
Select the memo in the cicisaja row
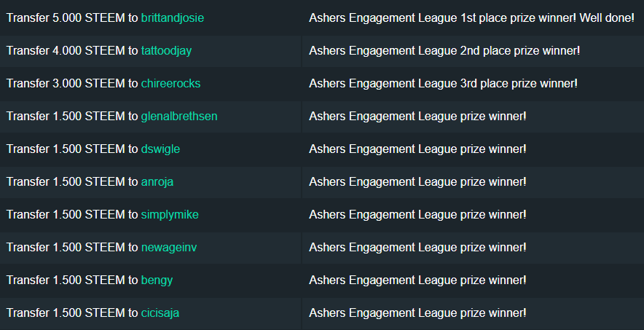click(417, 313)
